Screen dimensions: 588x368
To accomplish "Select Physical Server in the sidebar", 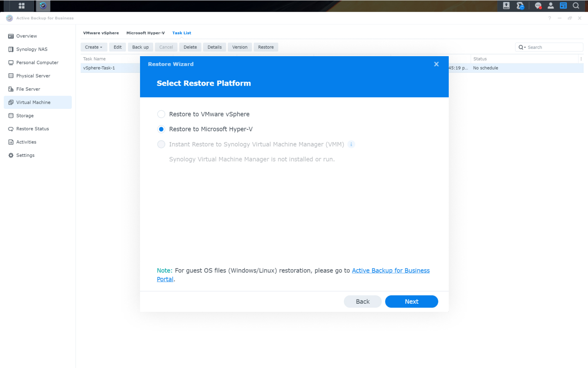I will point(33,76).
